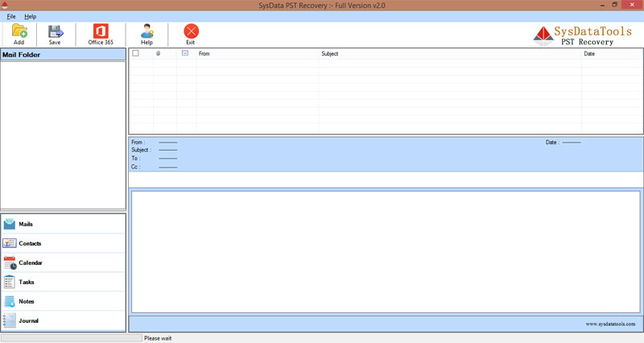Restore down the application window
The image size is (644, 343).
pos(614,5)
